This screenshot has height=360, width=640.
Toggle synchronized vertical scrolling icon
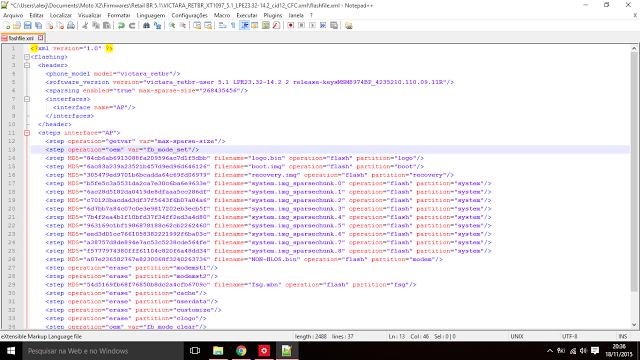[x=197, y=26]
